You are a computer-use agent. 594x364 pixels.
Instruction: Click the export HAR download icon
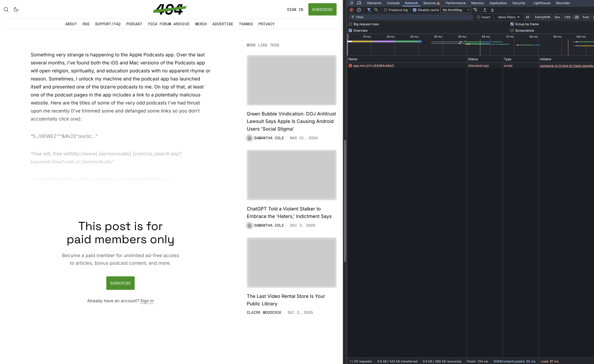[492, 10]
